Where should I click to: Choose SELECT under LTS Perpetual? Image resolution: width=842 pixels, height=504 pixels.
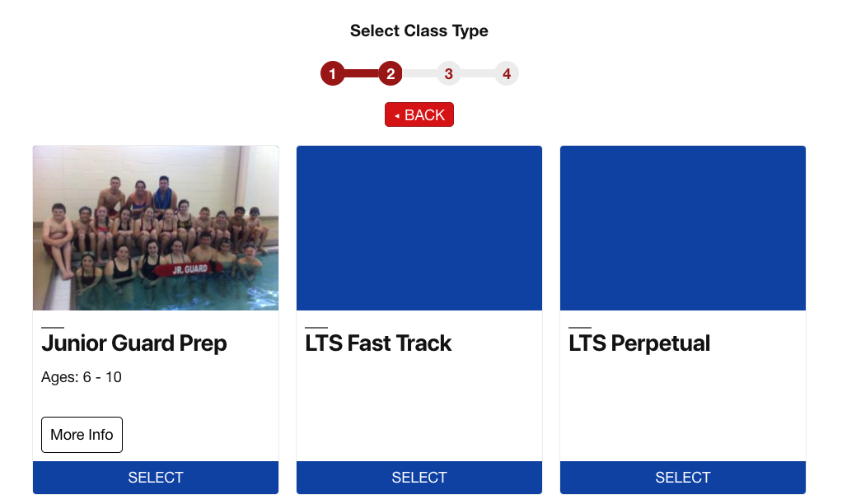[x=683, y=478]
